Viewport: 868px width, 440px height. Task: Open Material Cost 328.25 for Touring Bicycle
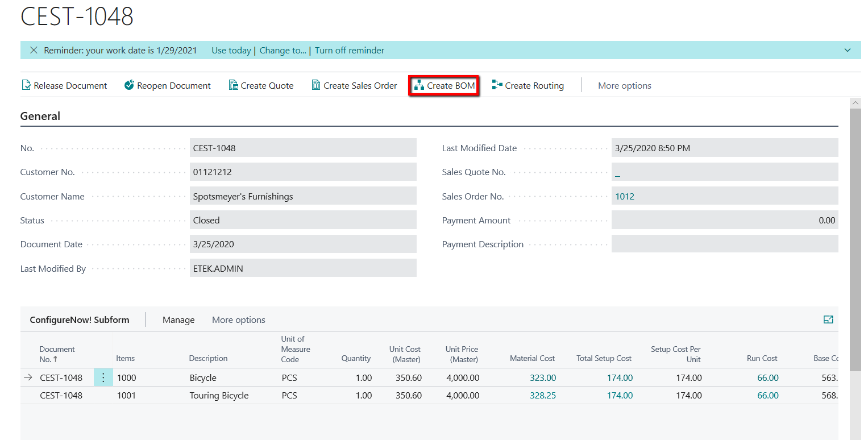[x=542, y=395]
